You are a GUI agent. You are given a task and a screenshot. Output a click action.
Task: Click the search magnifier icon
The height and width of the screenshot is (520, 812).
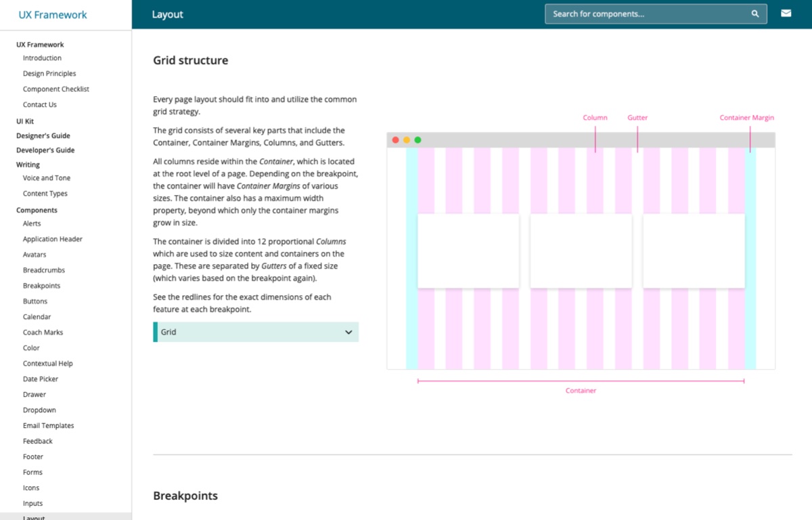[x=755, y=14]
